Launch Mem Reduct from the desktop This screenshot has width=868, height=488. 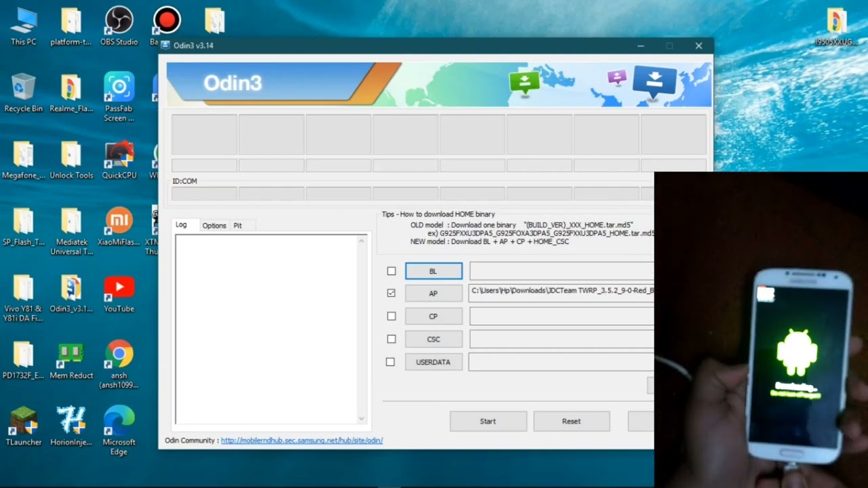pyautogui.click(x=71, y=359)
